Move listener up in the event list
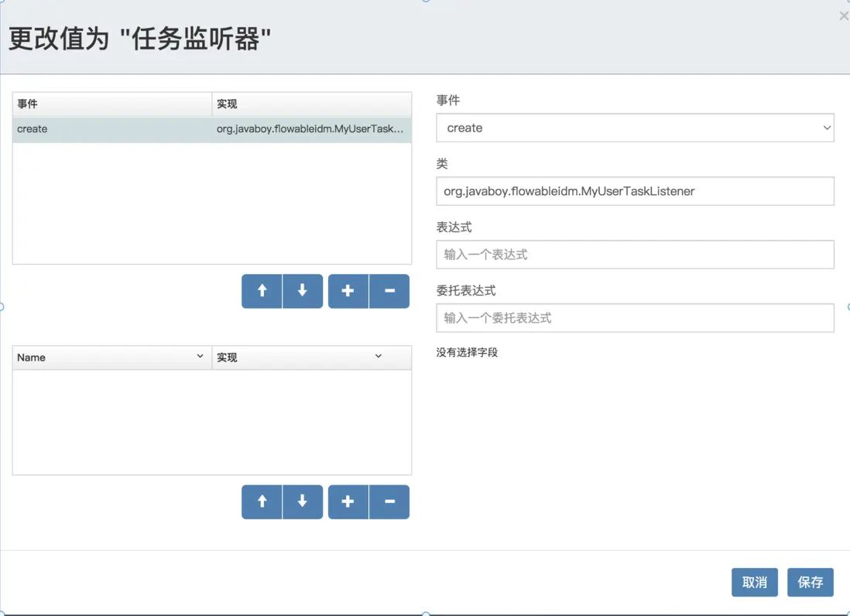This screenshot has height=616, width=850. (x=262, y=291)
